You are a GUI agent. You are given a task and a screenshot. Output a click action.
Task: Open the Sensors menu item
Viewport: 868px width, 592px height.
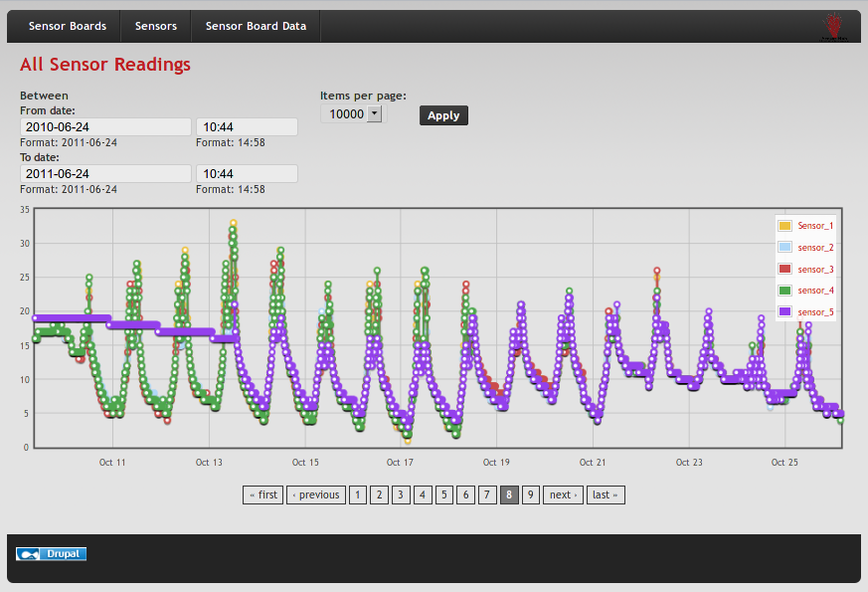pos(156,27)
